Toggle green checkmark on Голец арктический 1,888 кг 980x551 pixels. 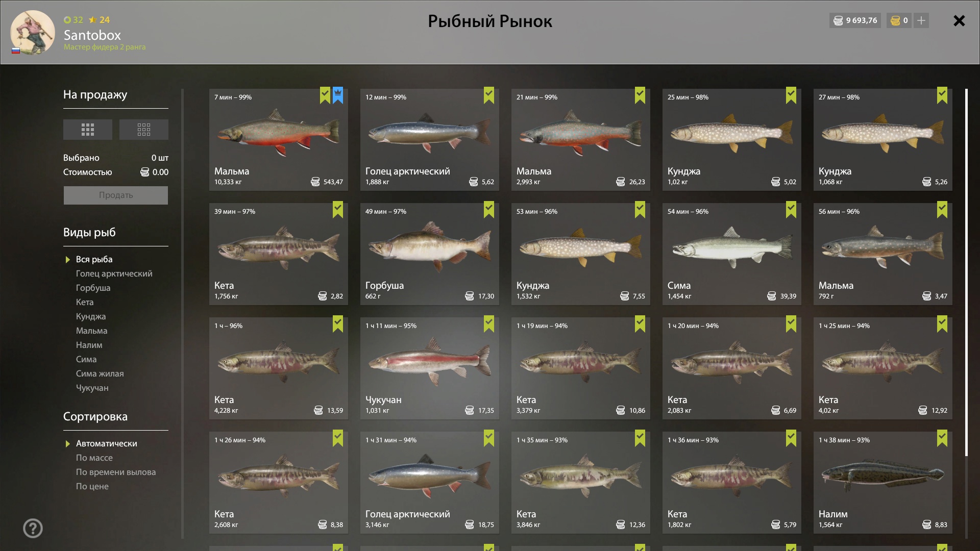489,95
